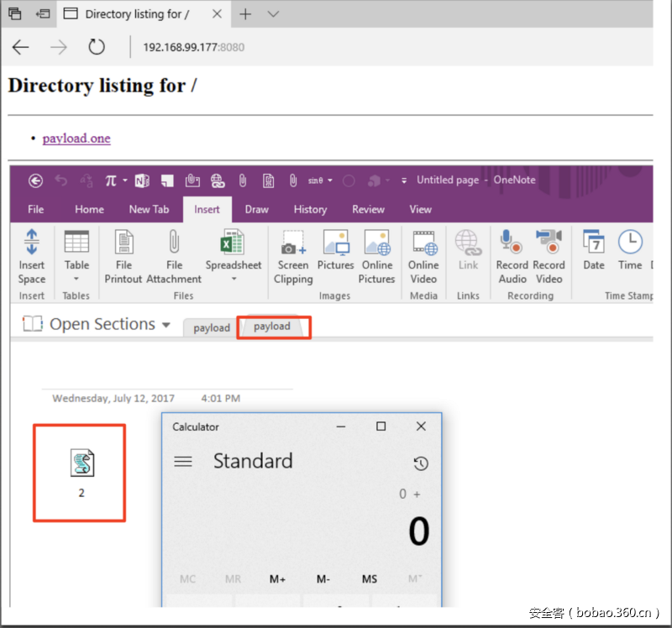Switch to the Draw ribbon tab
This screenshot has height=628, width=672.
click(257, 209)
